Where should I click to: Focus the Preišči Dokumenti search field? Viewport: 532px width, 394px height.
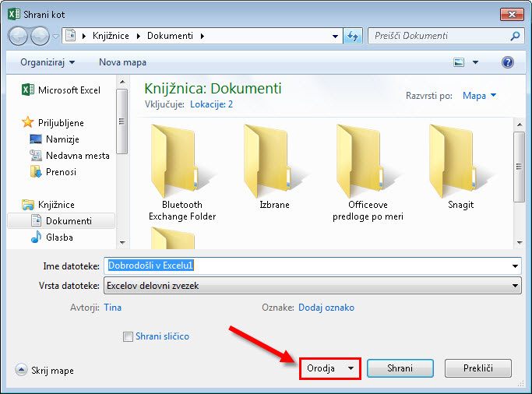[446, 36]
